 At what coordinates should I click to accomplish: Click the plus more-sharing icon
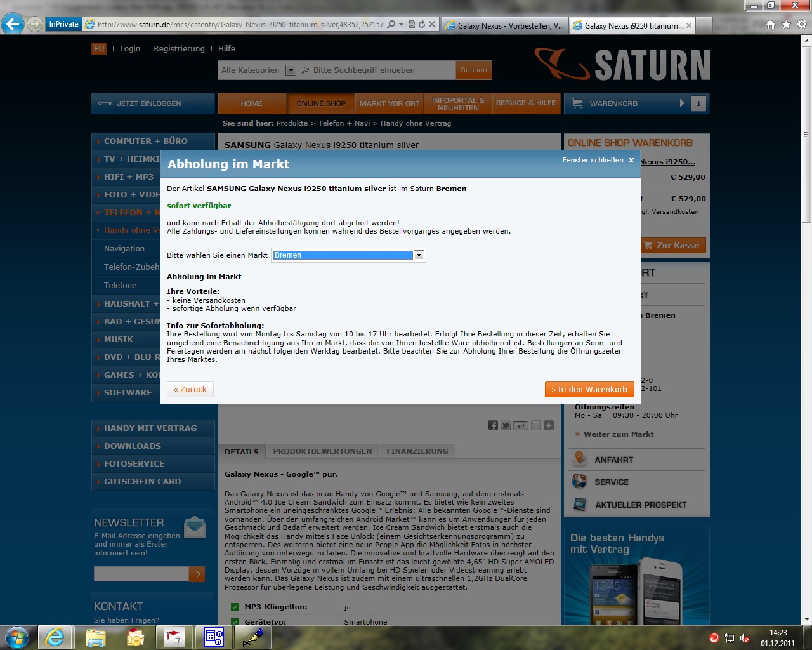tap(549, 425)
